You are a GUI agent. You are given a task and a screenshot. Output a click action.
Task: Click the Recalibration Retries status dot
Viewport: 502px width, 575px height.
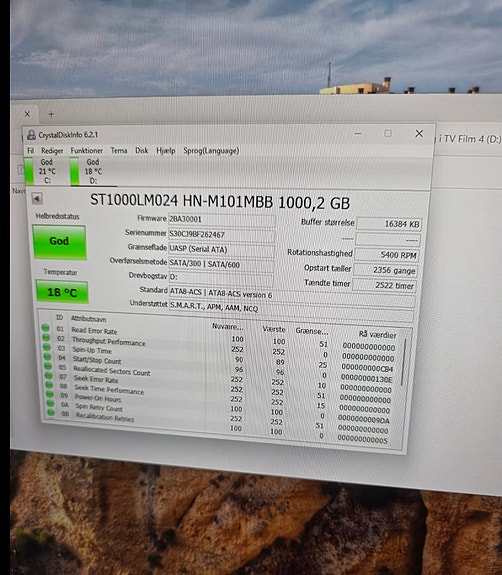51,413
